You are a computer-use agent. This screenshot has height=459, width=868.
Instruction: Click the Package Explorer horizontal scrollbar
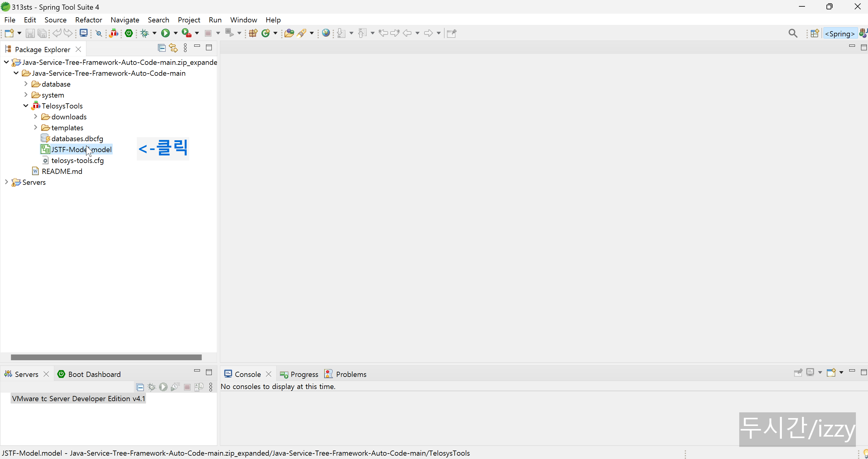(106, 357)
